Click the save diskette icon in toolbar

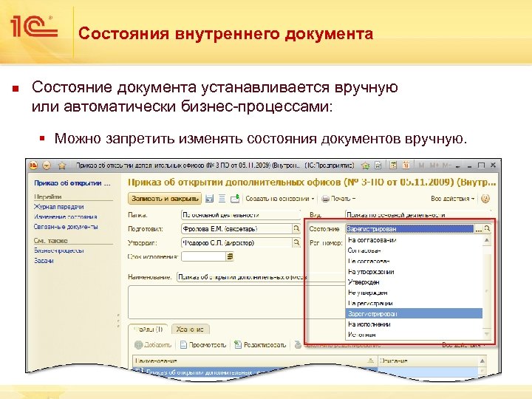coord(210,199)
